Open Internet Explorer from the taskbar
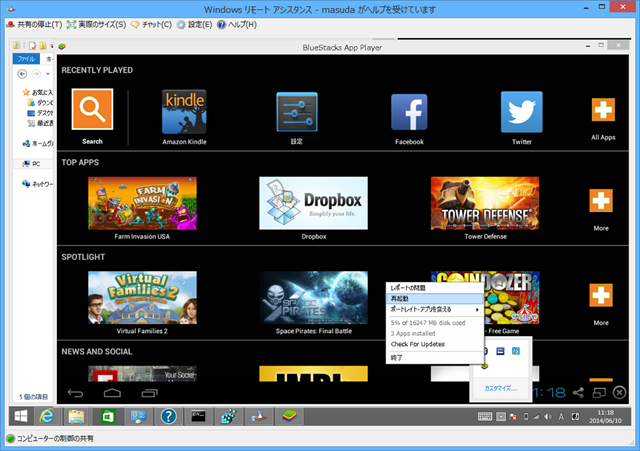This screenshot has height=451, width=640. click(48, 415)
